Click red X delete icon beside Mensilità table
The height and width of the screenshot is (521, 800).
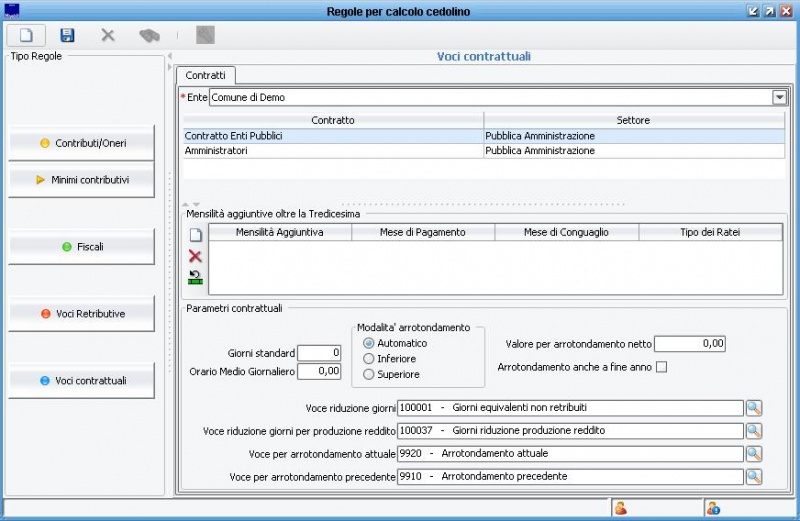click(x=196, y=256)
